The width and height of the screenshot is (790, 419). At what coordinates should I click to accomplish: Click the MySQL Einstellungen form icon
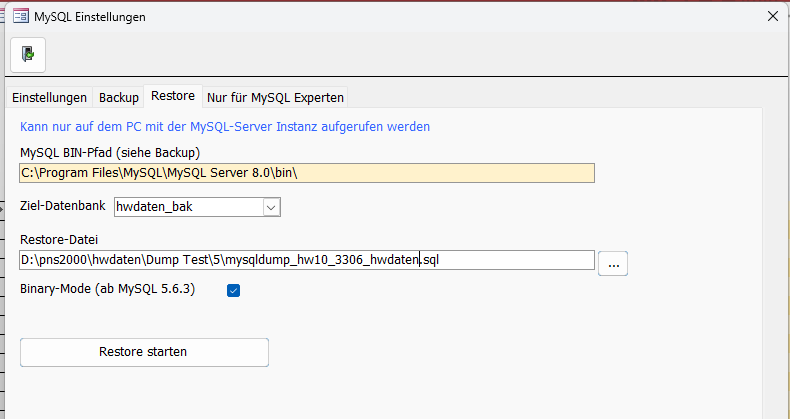(x=21, y=17)
